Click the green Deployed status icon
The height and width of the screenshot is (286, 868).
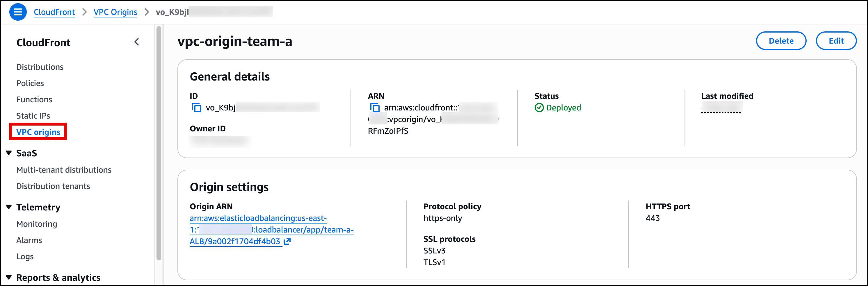point(540,108)
